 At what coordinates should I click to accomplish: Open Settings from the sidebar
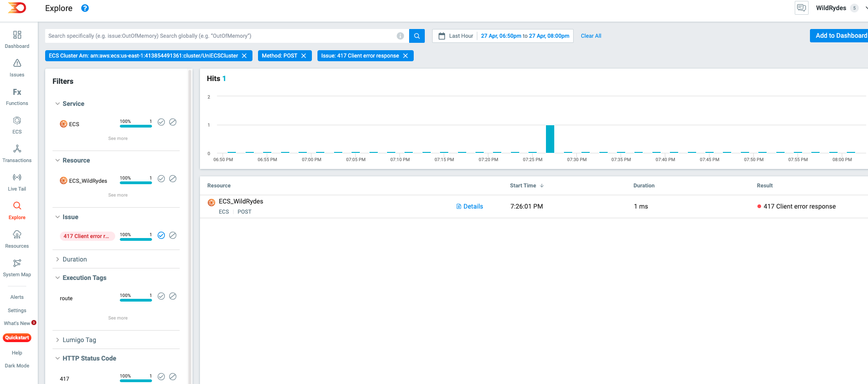pos(17,310)
